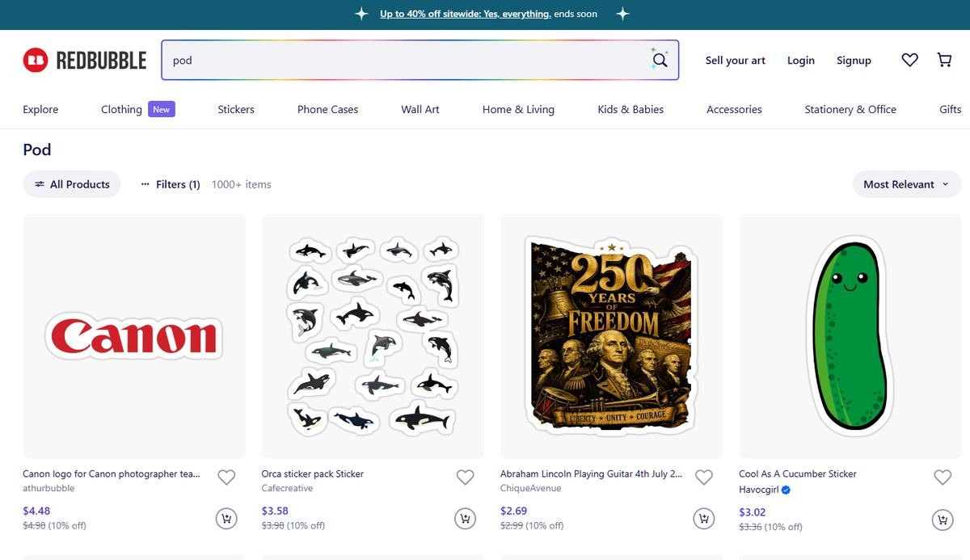Open the Accessories menu
This screenshot has width=970, height=560.
coord(734,109)
